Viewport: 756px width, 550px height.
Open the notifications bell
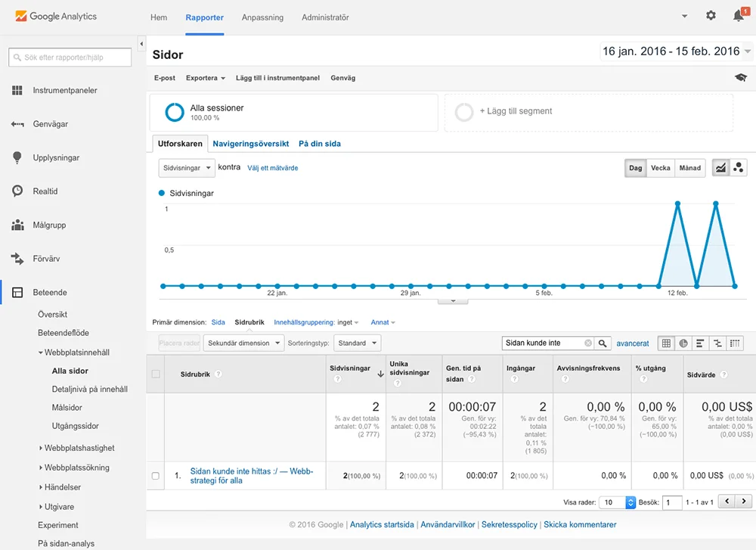738,16
